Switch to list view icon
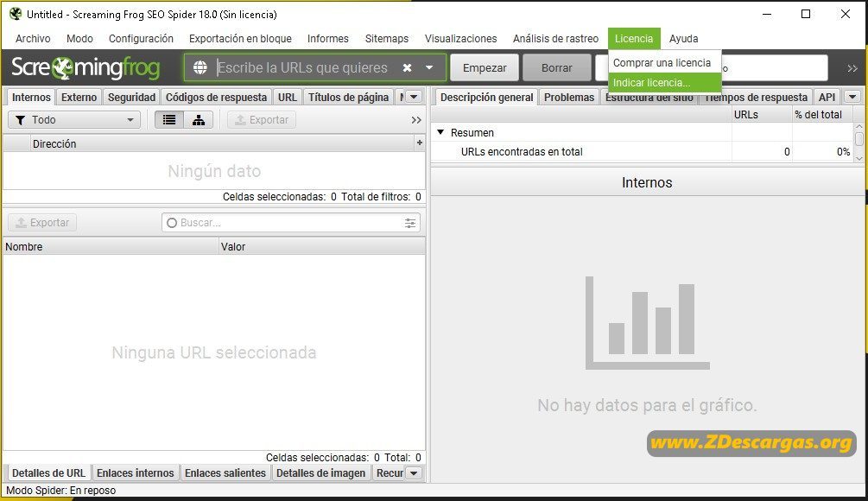 (x=169, y=119)
